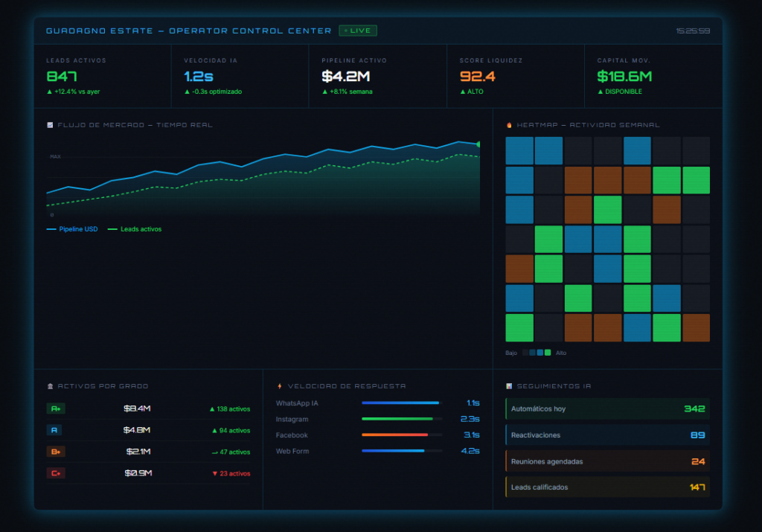
Task: Click the Guadagno Estate dashboard title
Action: [x=188, y=31]
